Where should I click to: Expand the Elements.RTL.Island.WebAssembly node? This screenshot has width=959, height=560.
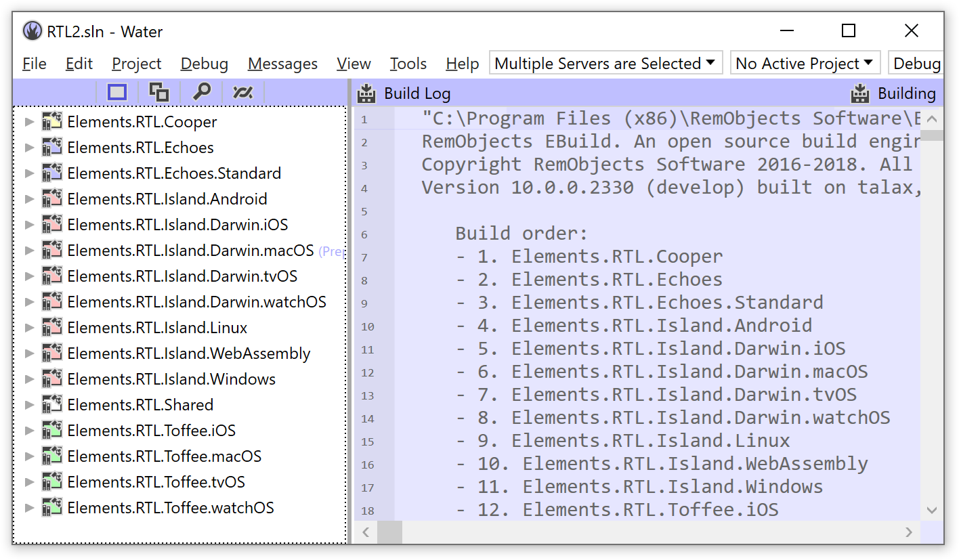tap(29, 353)
